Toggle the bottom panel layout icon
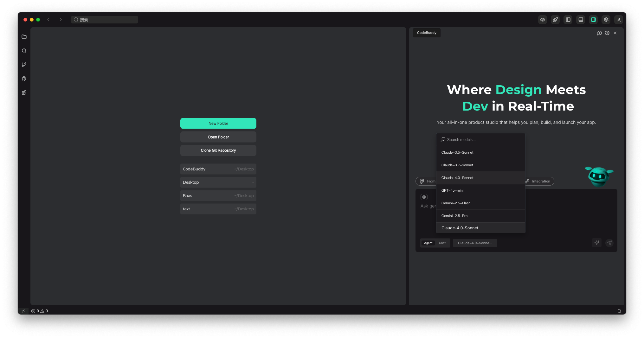 click(581, 20)
